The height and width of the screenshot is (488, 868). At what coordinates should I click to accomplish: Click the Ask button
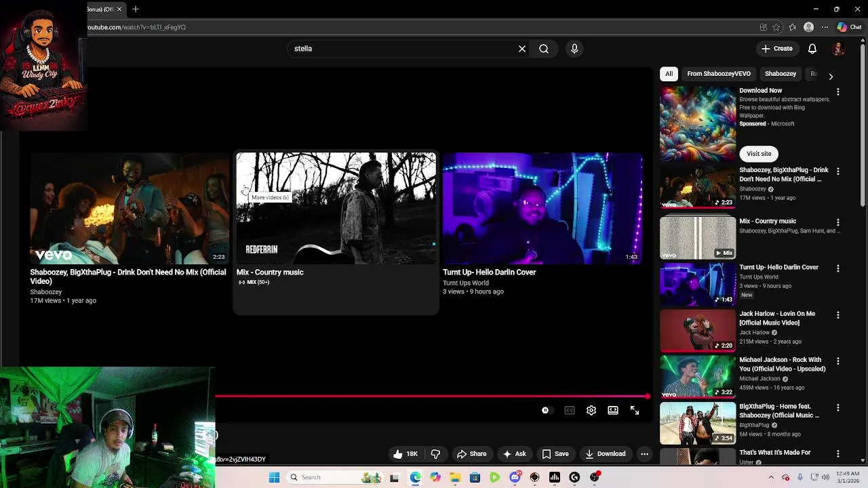click(514, 454)
